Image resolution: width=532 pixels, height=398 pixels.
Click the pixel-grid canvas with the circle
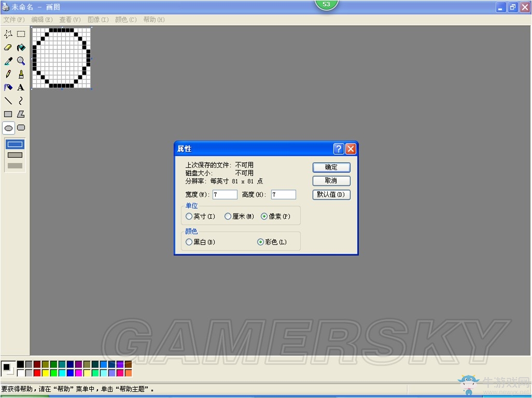[61, 58]
